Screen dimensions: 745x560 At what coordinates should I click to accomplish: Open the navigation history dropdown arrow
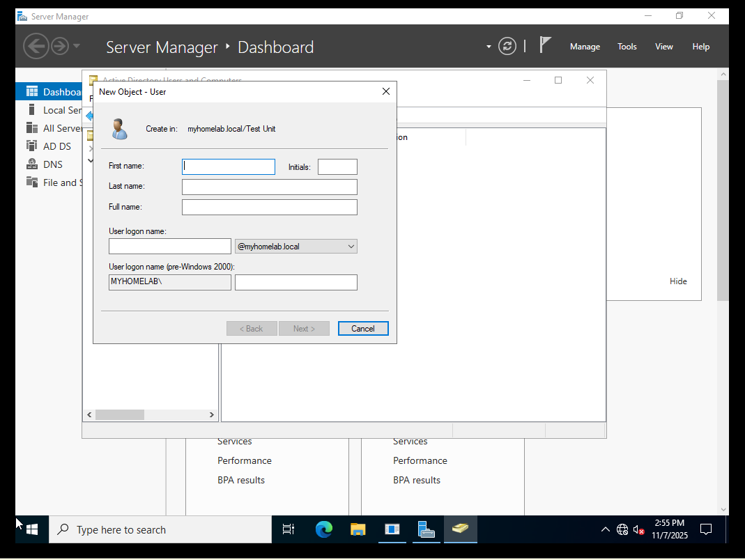tap(77, 47)
